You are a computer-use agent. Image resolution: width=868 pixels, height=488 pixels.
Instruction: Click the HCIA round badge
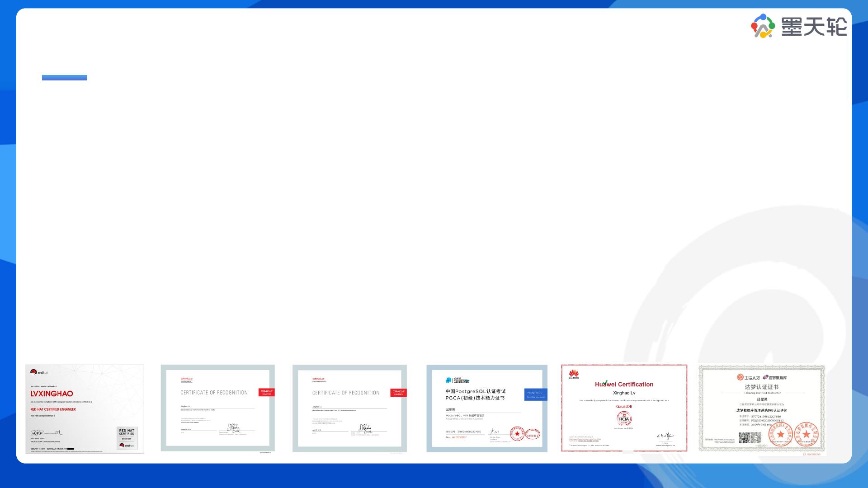(x=624, y=419)
